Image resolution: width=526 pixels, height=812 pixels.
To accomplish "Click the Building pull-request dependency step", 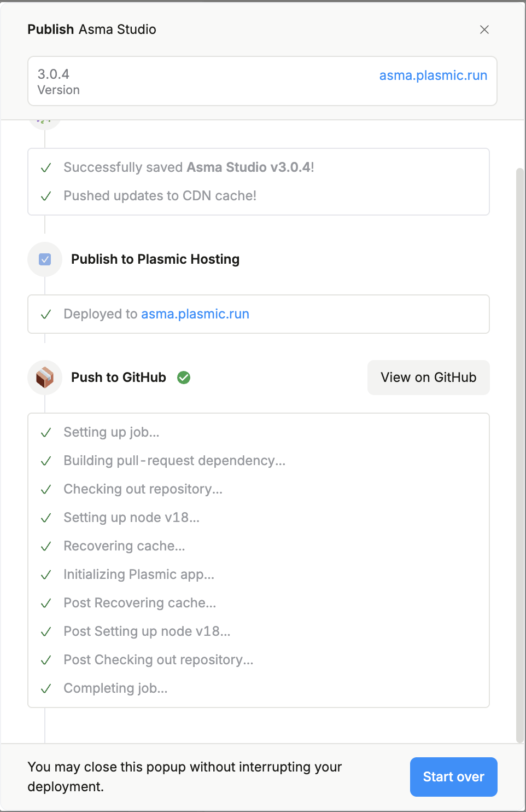I will tap(174, 461).
